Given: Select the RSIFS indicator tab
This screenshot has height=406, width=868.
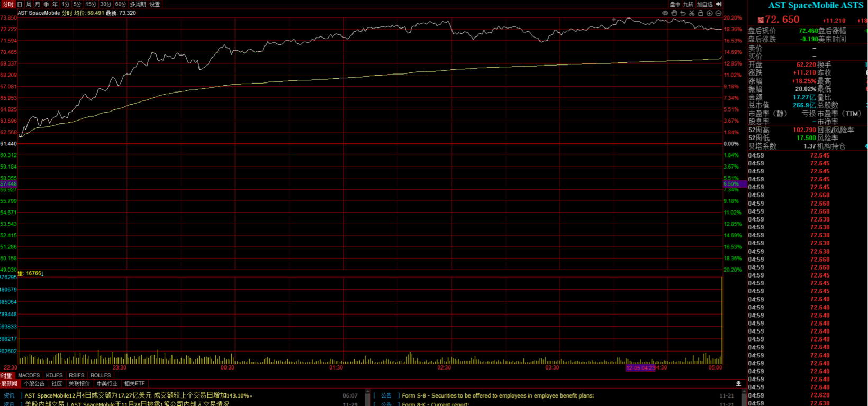Looking at the screenshot, I should click(77, 375).
